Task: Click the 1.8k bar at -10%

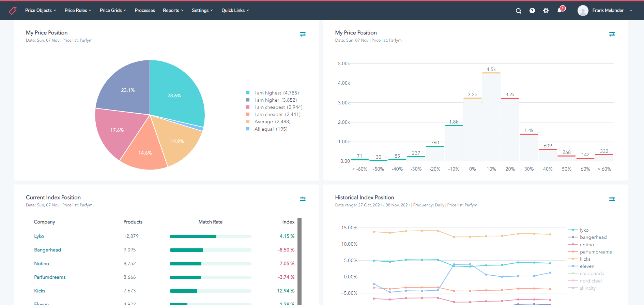Action: tap(454, 143)
